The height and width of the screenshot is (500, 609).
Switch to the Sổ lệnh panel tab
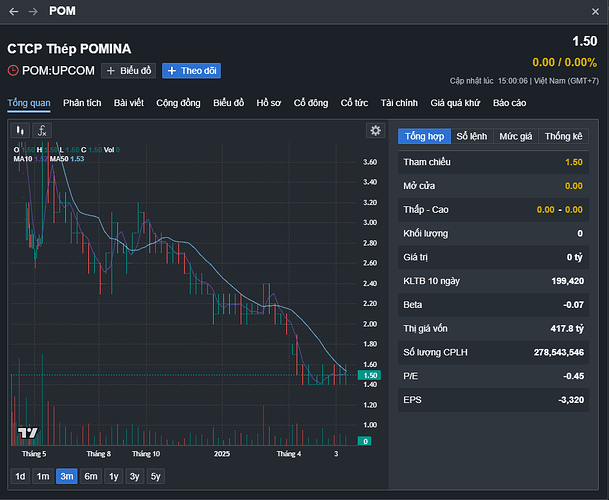pyautogui.click(x=471, y=136)
